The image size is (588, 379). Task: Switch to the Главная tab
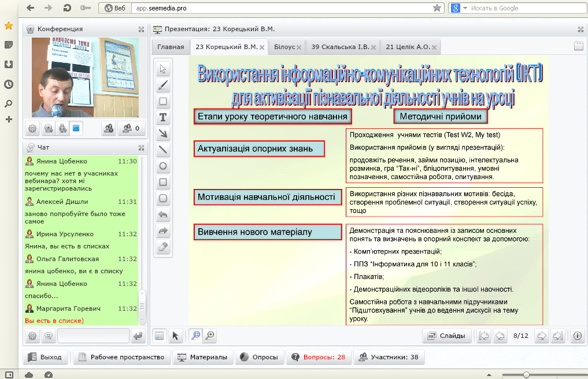click(x=171, y=47)
